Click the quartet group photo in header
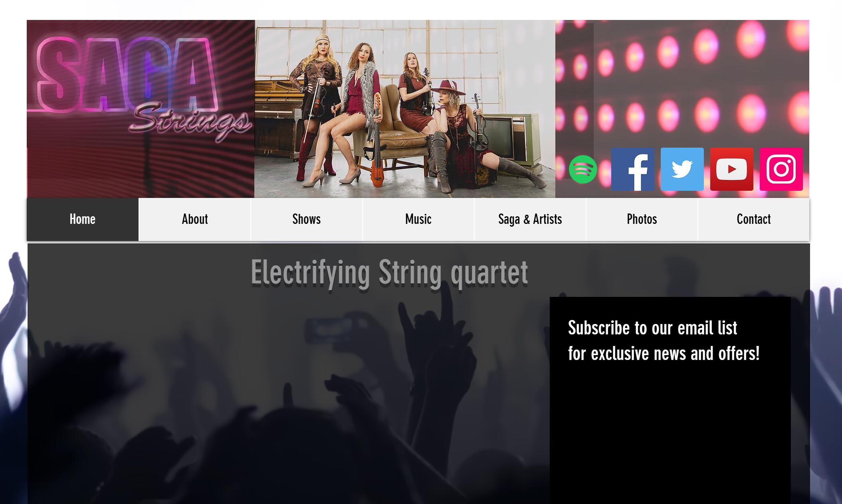 pyautogui.click(x=405, y=109)
